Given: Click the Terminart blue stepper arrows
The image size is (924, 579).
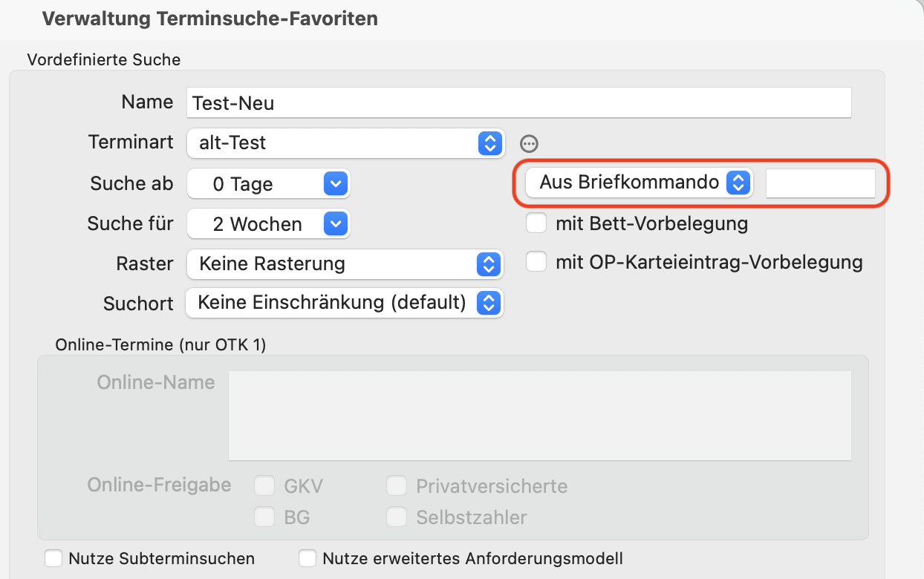Looking at the screenshot, I should 489,143.
